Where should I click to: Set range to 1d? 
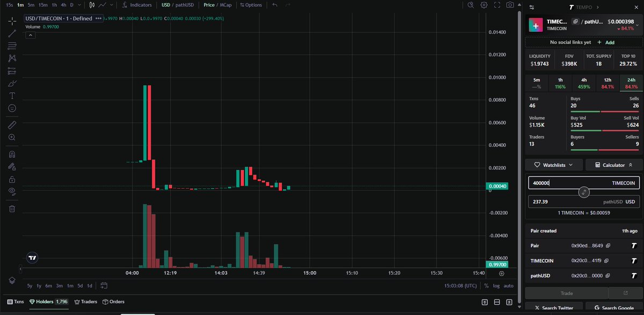tap(90, 285)
